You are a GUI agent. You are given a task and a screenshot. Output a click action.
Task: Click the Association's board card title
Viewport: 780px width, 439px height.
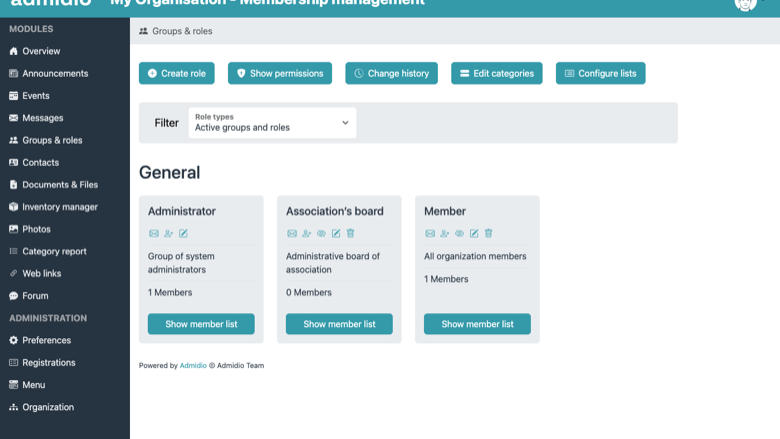click(335, 211)
